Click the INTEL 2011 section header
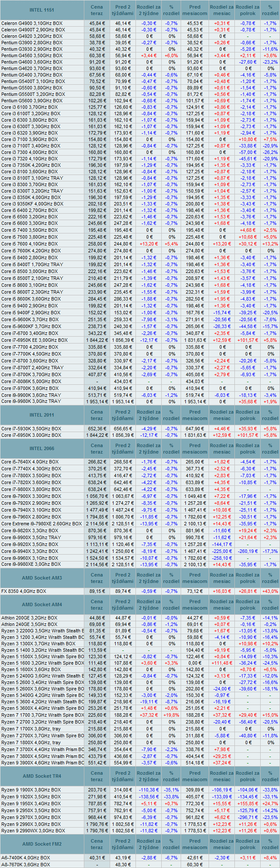 point(42,415)
